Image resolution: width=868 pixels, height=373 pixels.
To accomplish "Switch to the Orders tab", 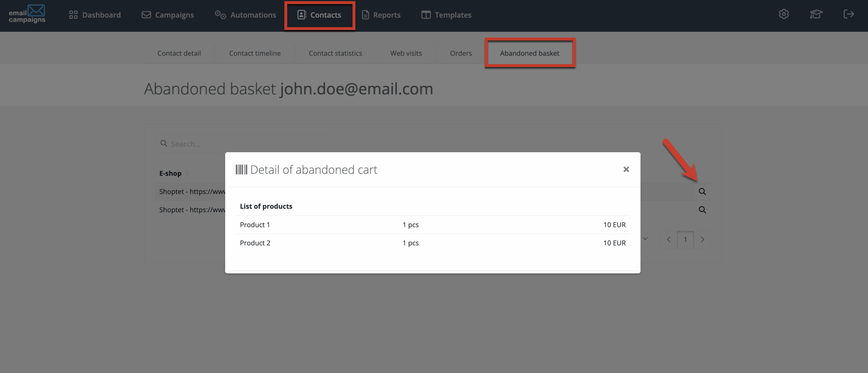I will 460,53.
